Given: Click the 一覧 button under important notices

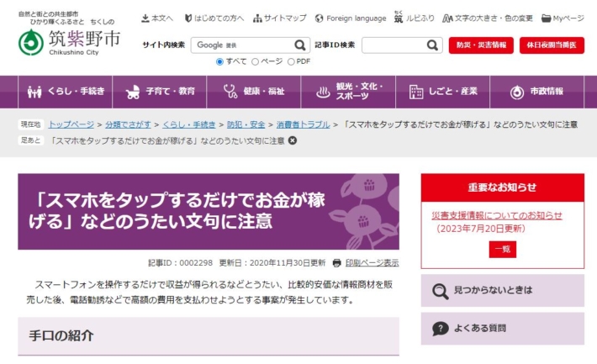Looking at the screenshot, I should [503, 250].
